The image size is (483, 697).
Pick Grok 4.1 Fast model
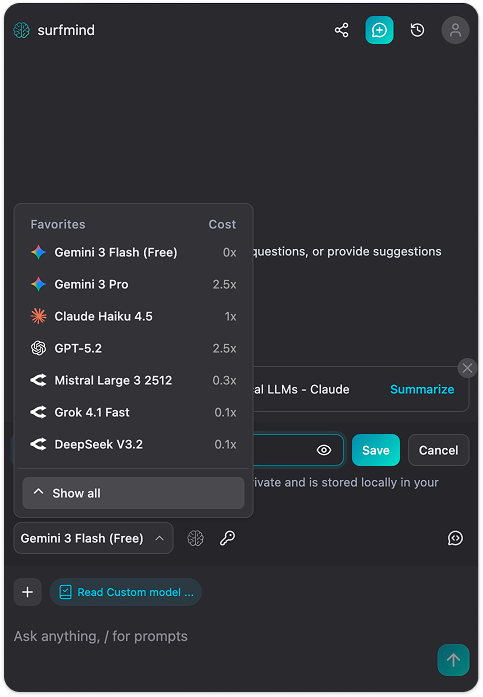pyautogui.click(x=133, y=412)
